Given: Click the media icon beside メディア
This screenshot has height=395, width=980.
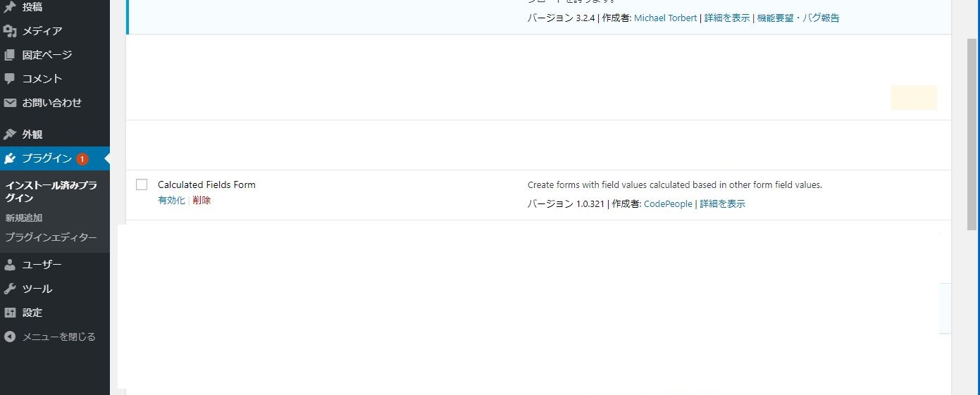Looking at the screenshot, I should click(x=10, y=31).
